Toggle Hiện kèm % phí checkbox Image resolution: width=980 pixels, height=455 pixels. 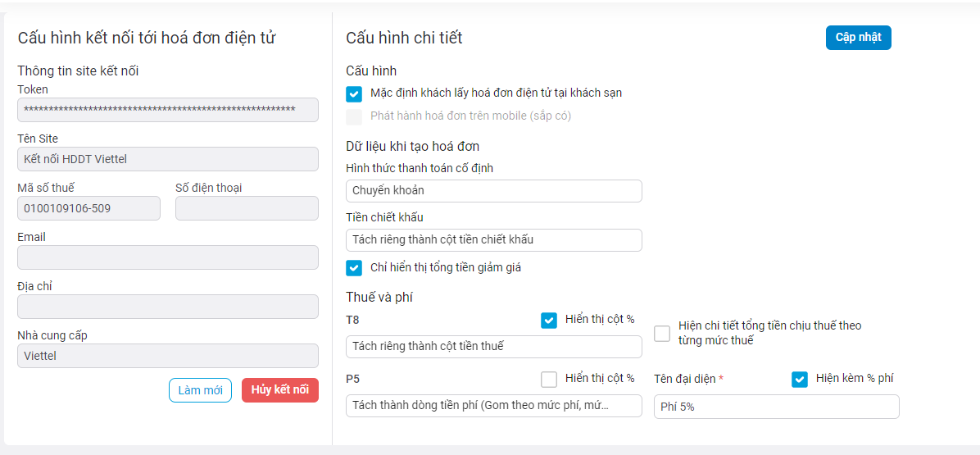click(800, 380)
